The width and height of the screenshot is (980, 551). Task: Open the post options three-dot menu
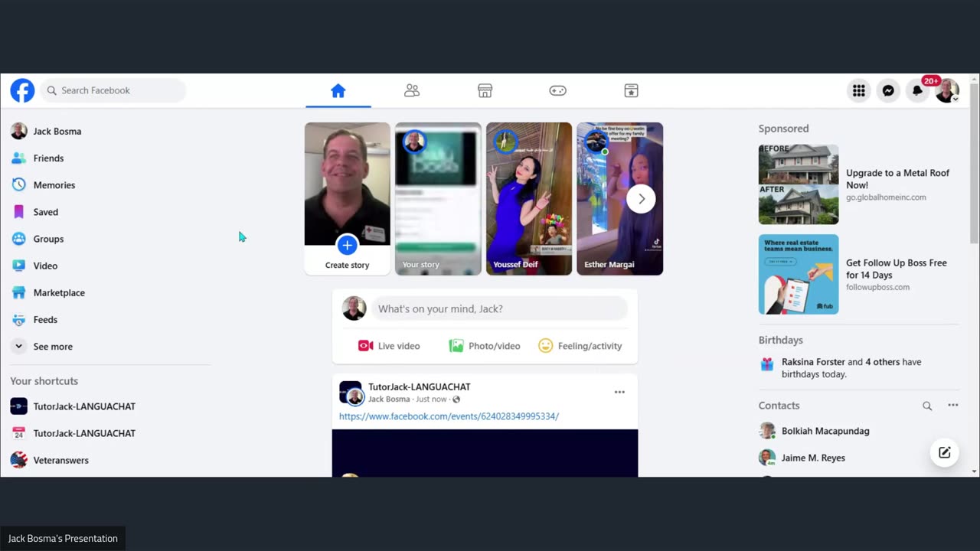619,392
